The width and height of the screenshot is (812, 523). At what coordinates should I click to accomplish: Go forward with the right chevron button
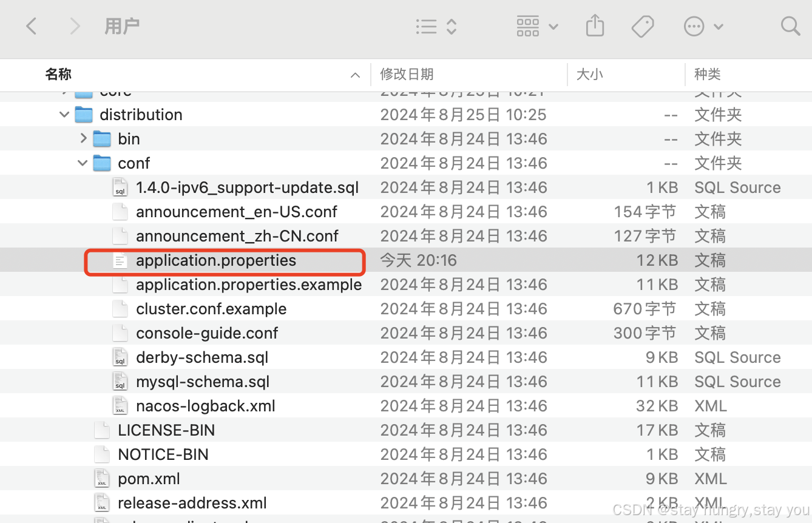coord(75,26)
